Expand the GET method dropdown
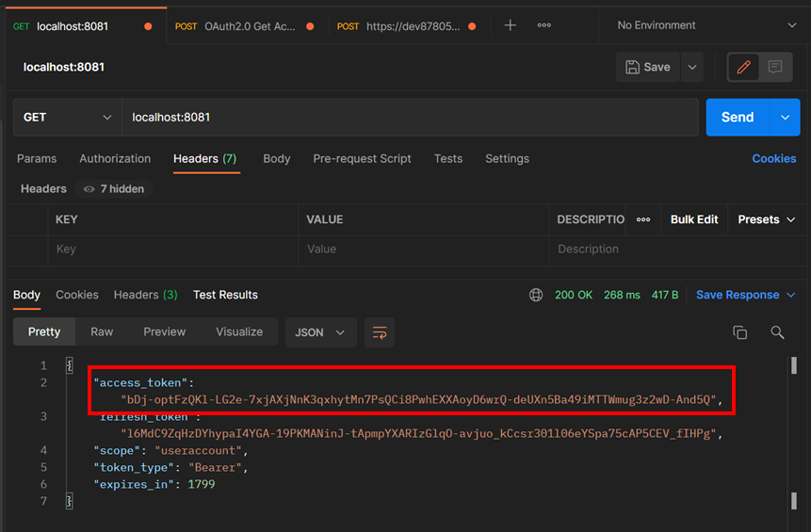 (67, 118)
